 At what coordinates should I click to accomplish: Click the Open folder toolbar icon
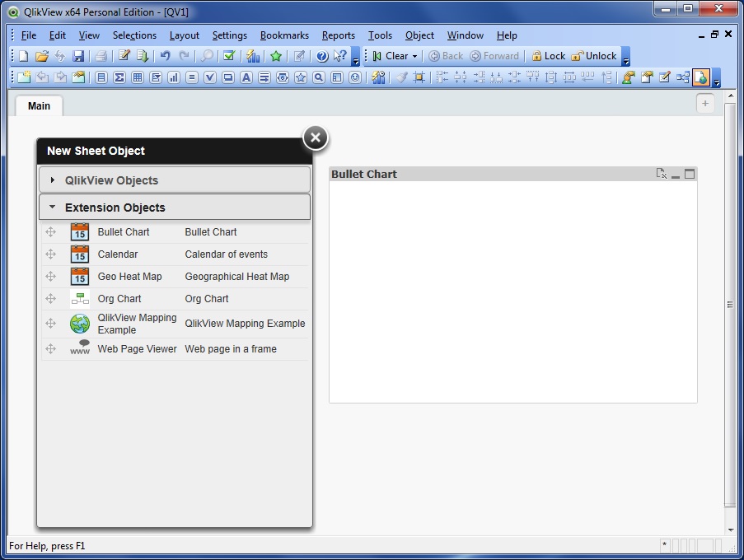pyautogui.click(x=42, y=56)
